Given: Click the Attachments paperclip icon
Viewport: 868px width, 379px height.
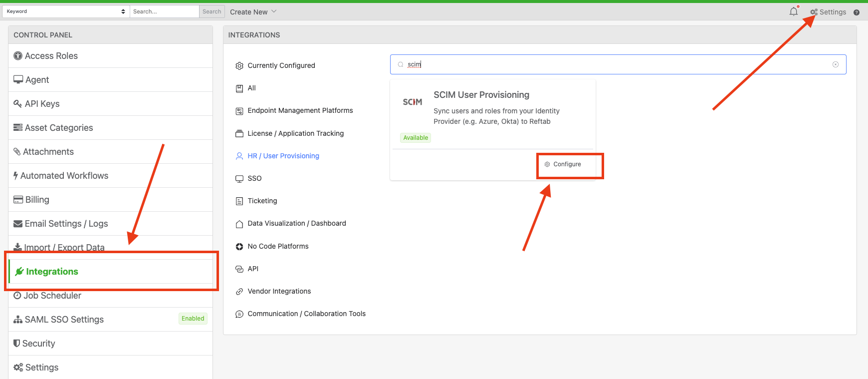Looking at the screenshot, I should click(x=17, y=152).
